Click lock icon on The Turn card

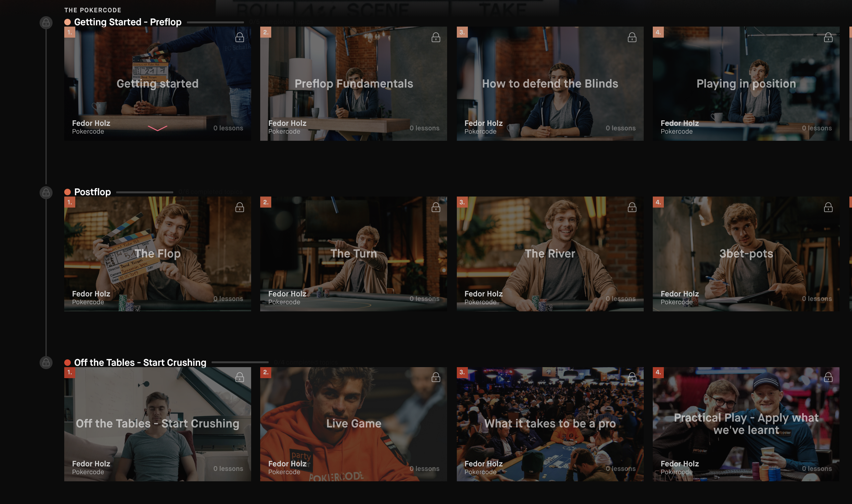pyautogui.click(x=436, y=207)
